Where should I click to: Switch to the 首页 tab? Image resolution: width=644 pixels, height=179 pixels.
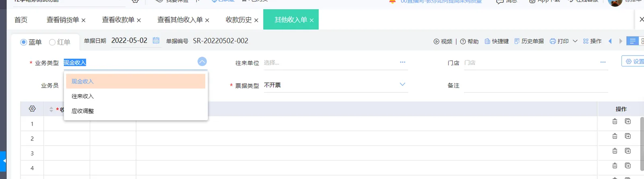pyautogui.click(x=21, y=20)
